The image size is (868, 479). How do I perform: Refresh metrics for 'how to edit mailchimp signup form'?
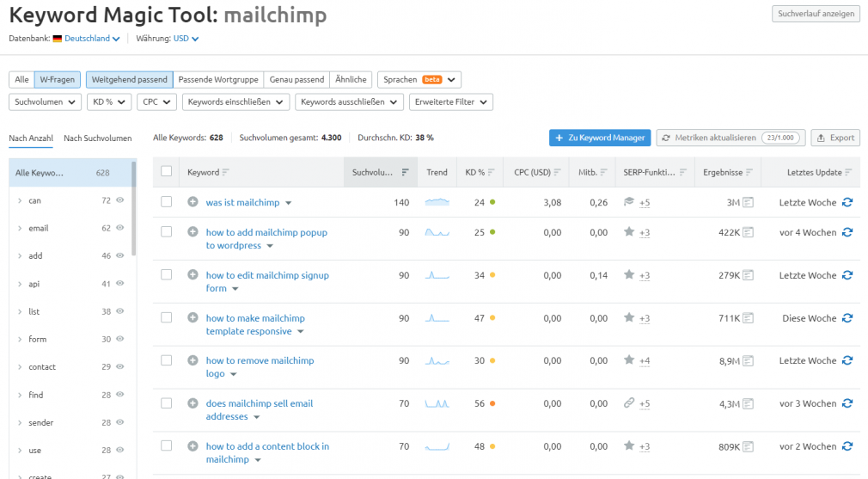pyautogui.click(x=847, y=274)
